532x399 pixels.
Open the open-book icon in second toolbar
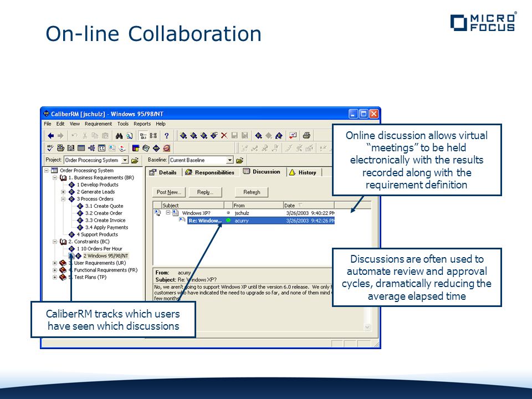click(x=70, y=148)
